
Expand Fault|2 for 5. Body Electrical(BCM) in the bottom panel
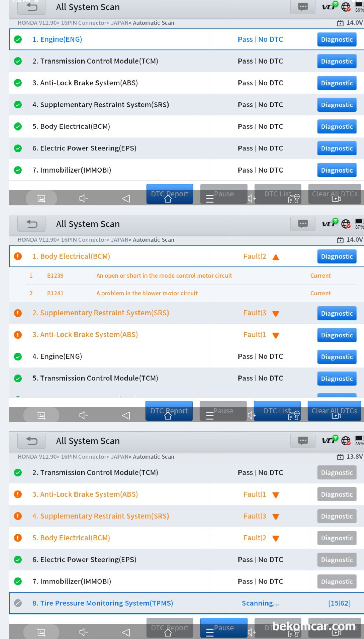click(276, 538)
